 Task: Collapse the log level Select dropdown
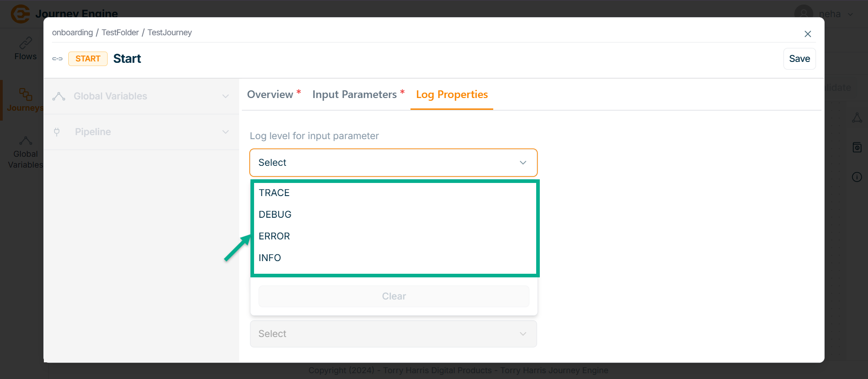click(x=523, y=163)
